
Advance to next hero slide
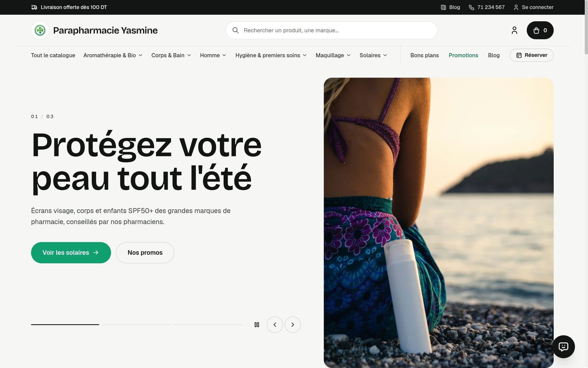tap(293, 324)
